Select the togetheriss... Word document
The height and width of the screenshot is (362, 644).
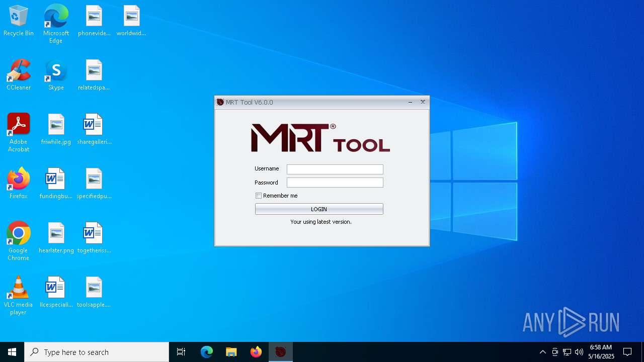[x=94, y=238]
